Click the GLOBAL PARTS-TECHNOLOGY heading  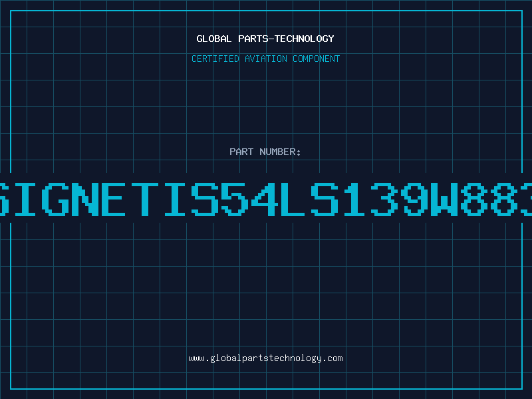265,39
